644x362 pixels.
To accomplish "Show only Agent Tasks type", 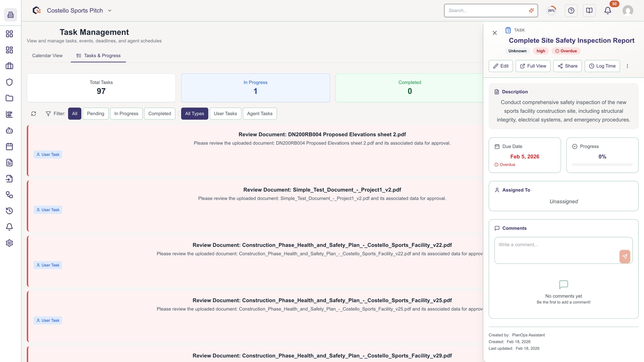I will point(260,114).
